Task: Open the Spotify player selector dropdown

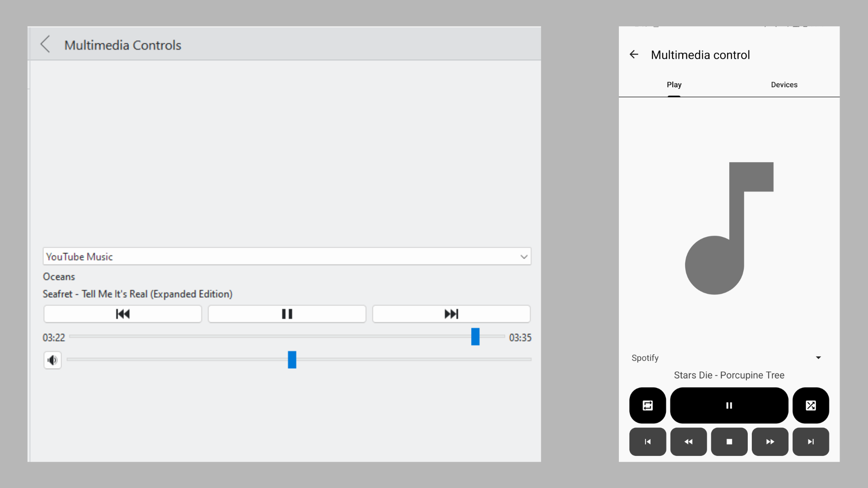Action: click(x=729, y=358)
